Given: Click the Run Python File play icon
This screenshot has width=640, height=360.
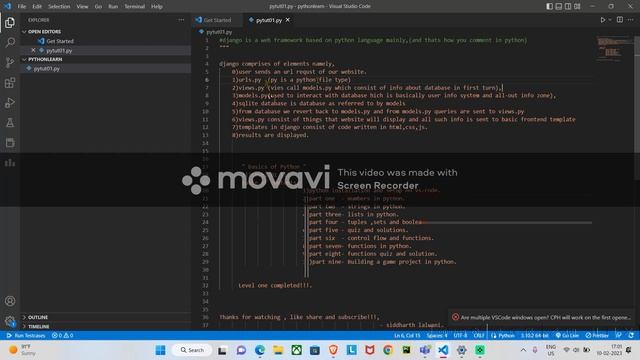Looking at the screenshot, I should (602, 20).
